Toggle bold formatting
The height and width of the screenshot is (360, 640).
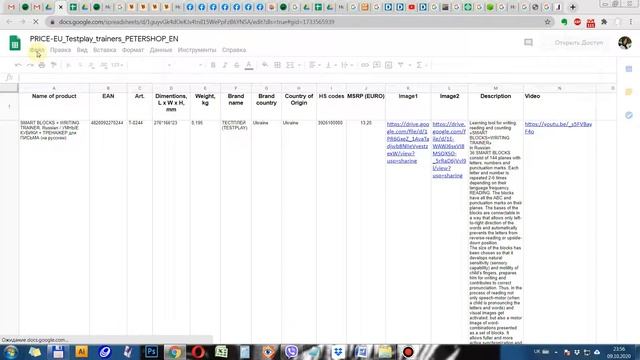(x=213, y=65)
